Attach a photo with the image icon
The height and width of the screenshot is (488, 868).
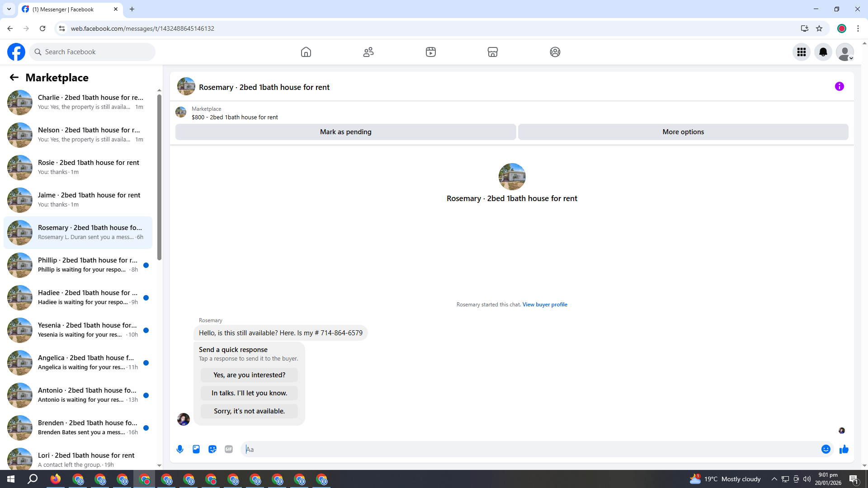tap(196, 449)
